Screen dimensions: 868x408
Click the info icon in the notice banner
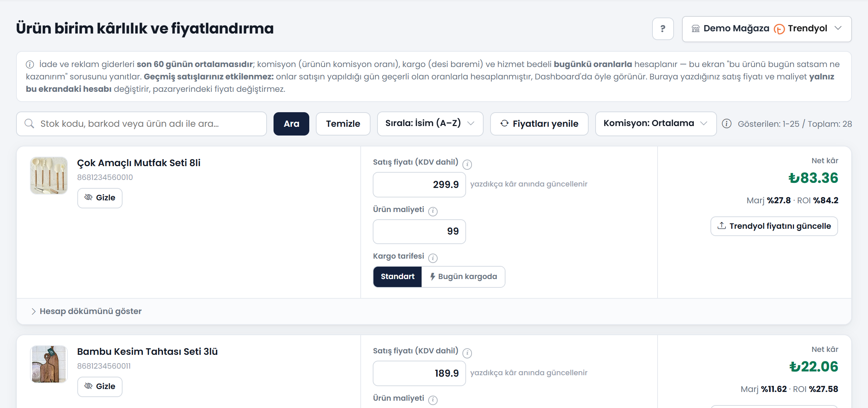click(30, 64)
